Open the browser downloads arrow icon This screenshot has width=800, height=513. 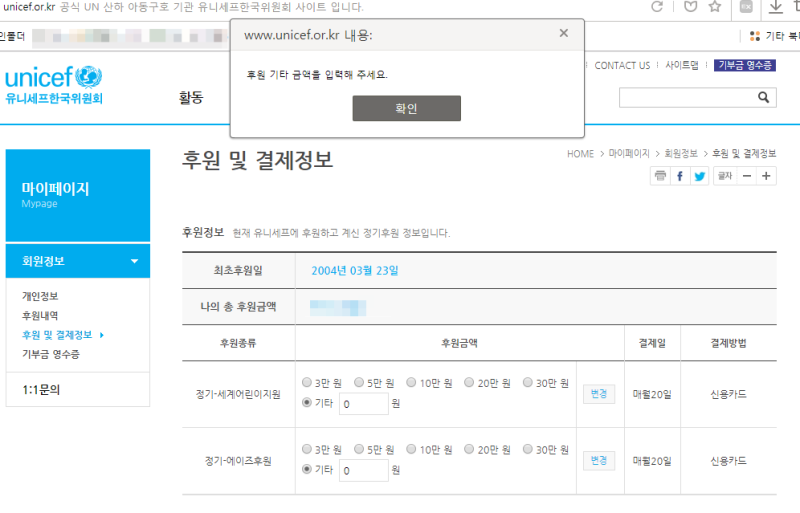point(776,7)
